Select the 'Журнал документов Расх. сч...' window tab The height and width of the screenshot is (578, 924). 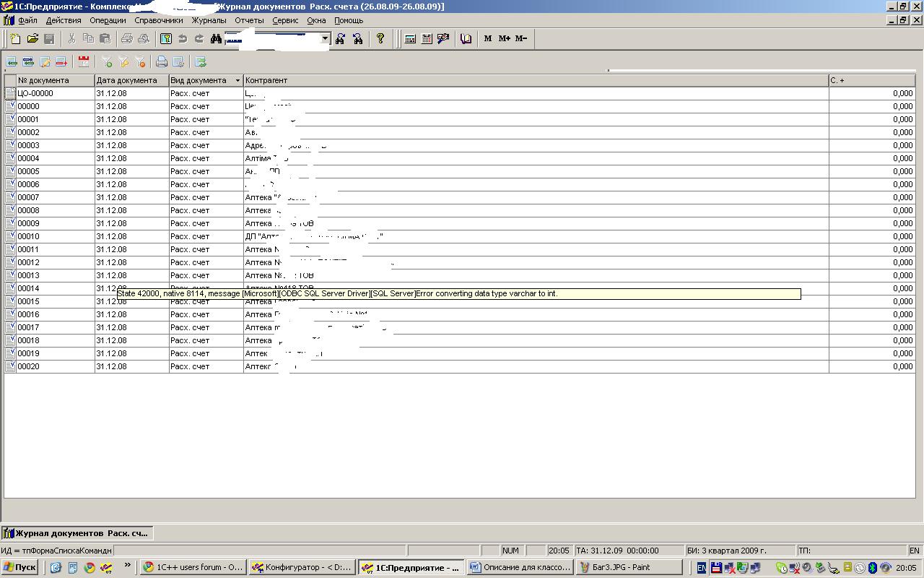point(77,533)
